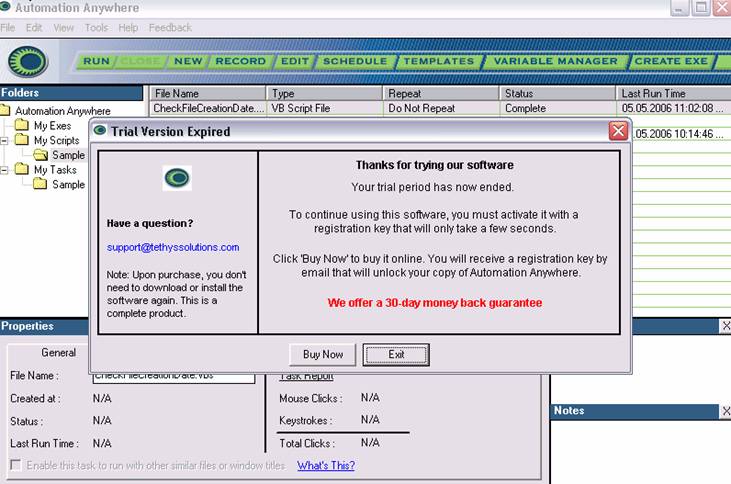Open the File menu

point(7,28)
